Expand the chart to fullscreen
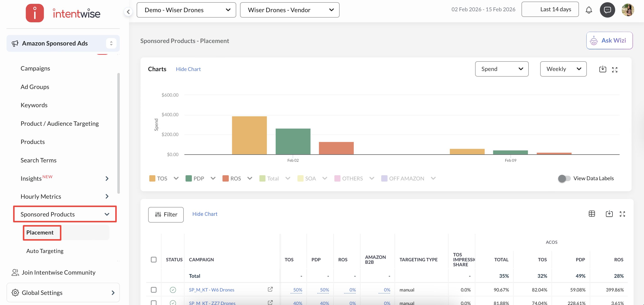 pos(615,70)
